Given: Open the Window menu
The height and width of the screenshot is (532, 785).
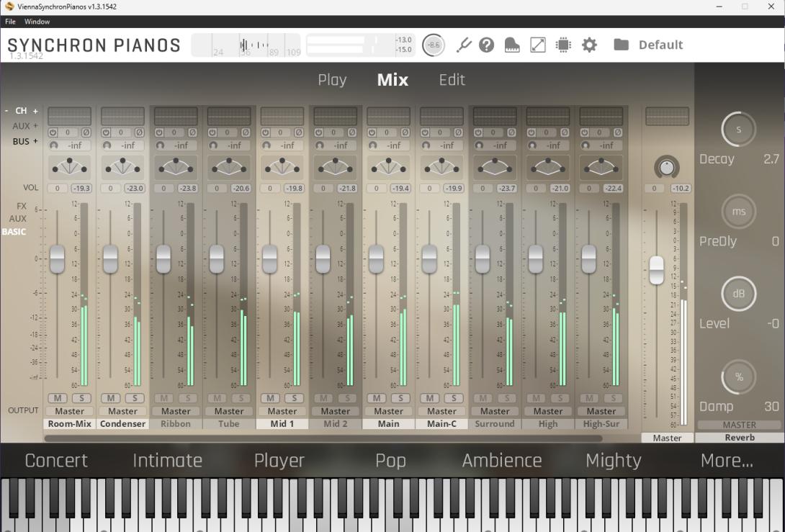Looking at the screenshot, I should tap(37, 22).
